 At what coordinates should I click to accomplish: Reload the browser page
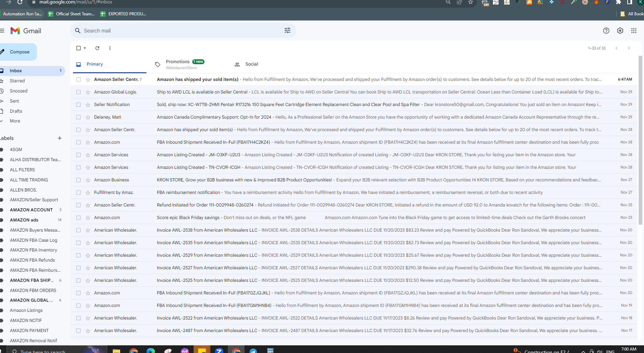coord(20,2)
